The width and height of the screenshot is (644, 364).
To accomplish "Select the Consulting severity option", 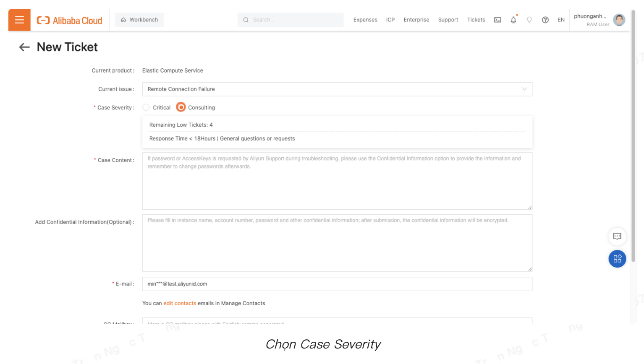I will pyautogui.click(x=181, y=107).
